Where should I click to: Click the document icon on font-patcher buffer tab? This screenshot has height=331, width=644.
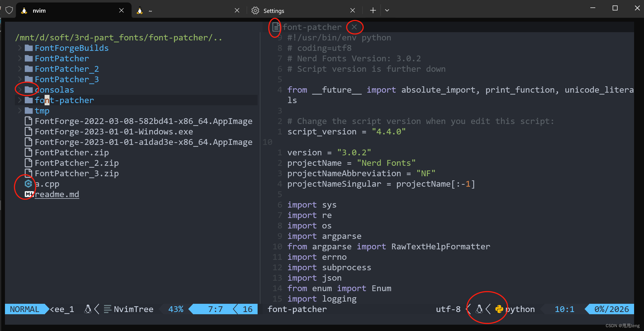[x=276, y=27]
